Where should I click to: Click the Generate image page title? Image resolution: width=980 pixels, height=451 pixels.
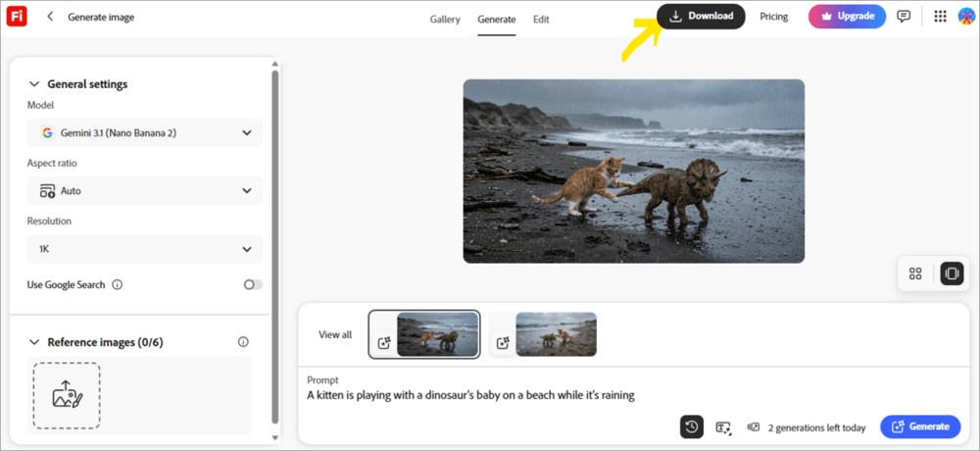(101, 17)
